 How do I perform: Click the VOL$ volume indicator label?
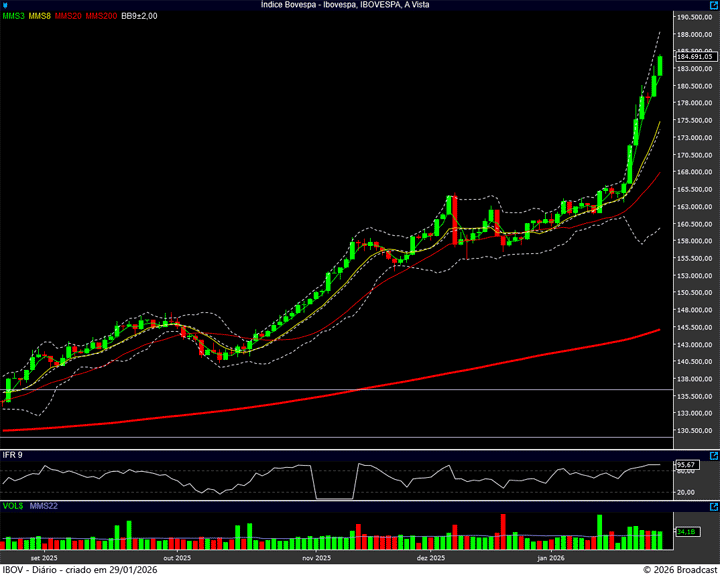click(x=13, y=506)
